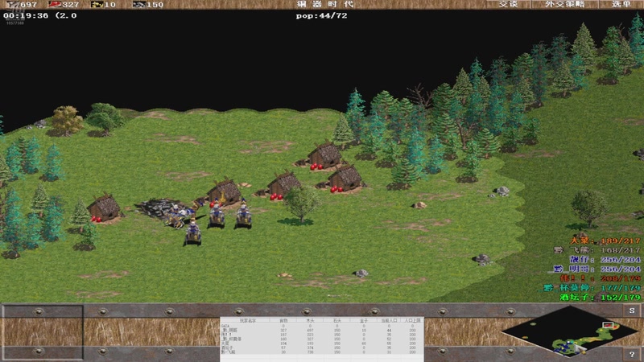The height and width of the screenshot is (362, 644).
Task: Click the orange 189/217 score entry
Action: (605, 241)
